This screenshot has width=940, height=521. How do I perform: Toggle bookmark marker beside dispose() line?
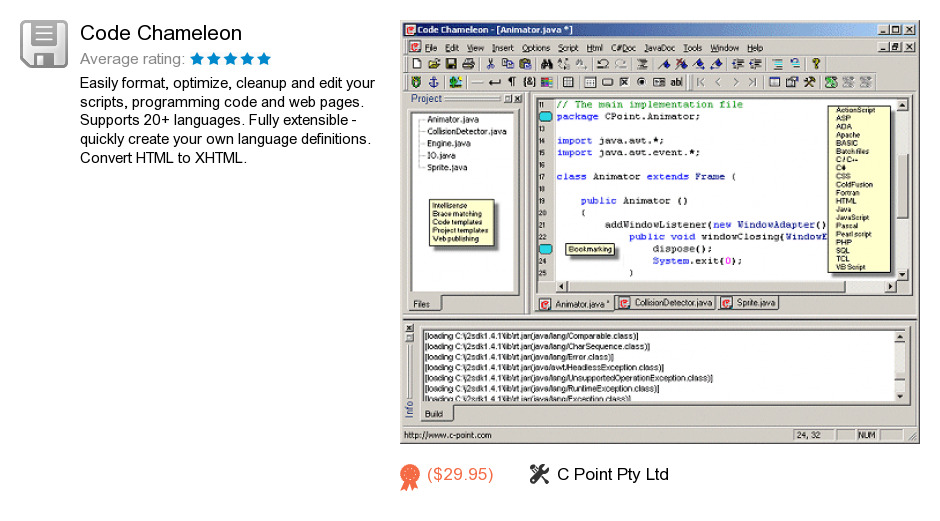[545, 249]
